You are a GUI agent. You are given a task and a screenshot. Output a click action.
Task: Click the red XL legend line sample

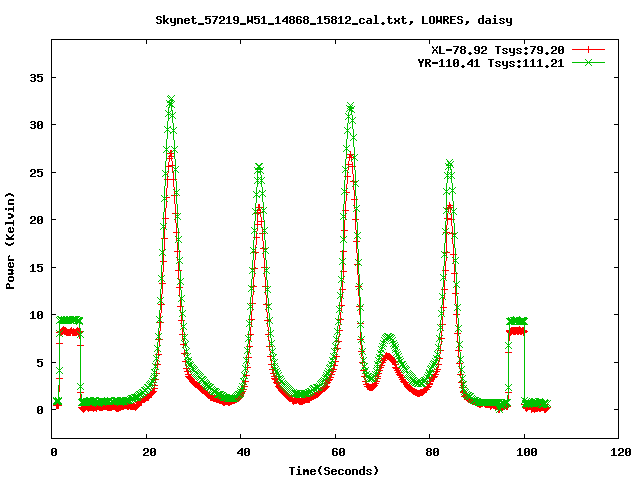[588, 50]
